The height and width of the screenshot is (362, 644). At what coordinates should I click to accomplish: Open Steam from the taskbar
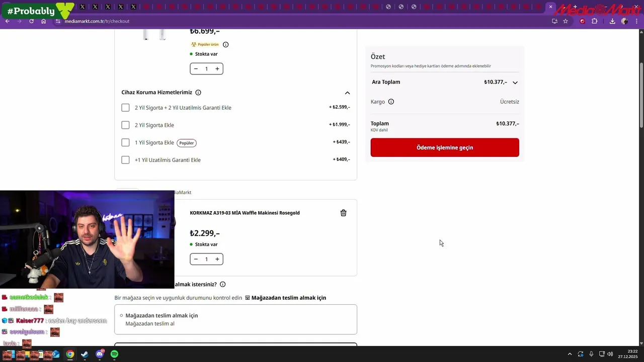coord(85,354)
